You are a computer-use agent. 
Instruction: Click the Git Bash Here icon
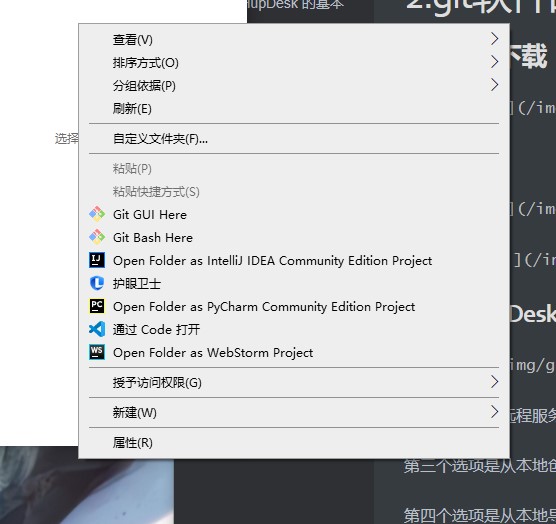tap(97, 237)
